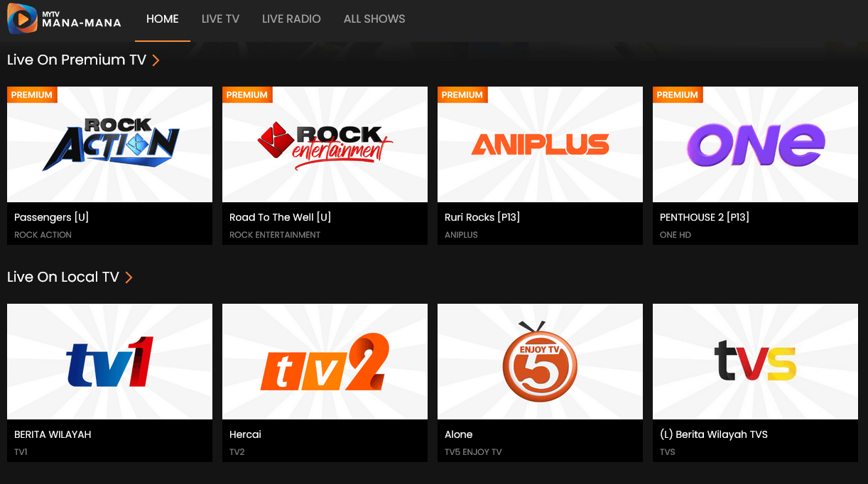Image resolution: width=868 pixels, height=484 pixels.
Task: Click the ROCK ACTION channel name label
Action: click(x=43, y=235)
